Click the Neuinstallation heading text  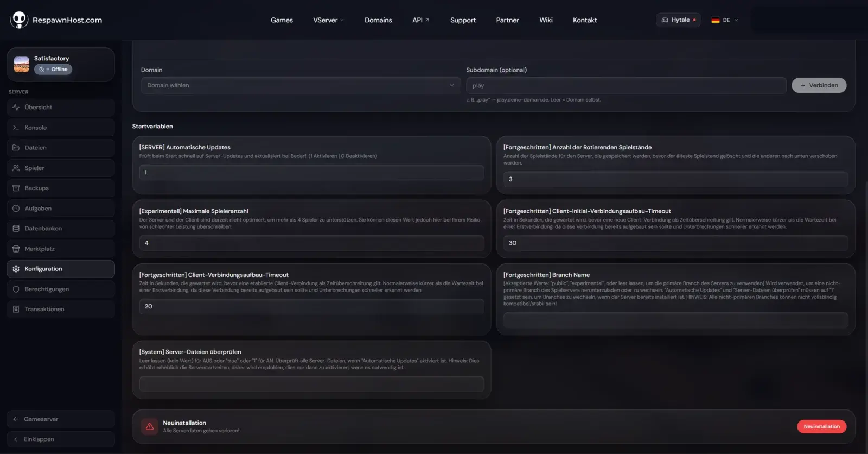point(184,423)
